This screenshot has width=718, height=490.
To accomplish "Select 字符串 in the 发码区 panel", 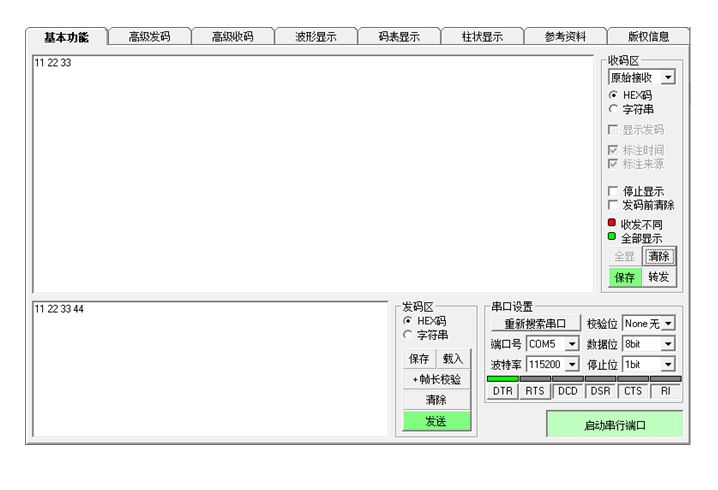I will click(x=408, y=335).
